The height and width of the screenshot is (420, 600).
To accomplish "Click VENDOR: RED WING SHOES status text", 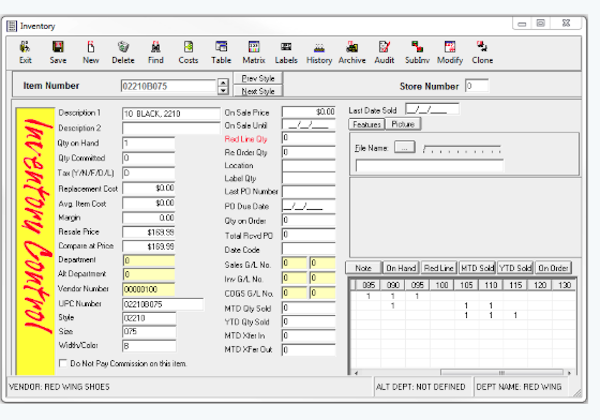I will tap(59, 387).
